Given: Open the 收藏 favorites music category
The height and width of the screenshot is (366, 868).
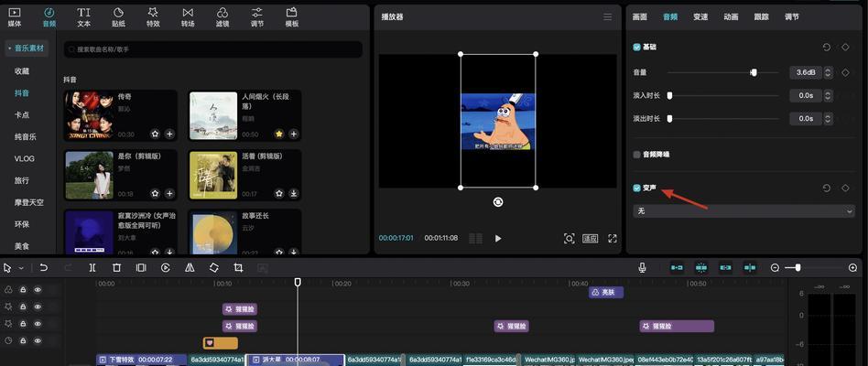Looking at the screenshot, I should point(22,71).
